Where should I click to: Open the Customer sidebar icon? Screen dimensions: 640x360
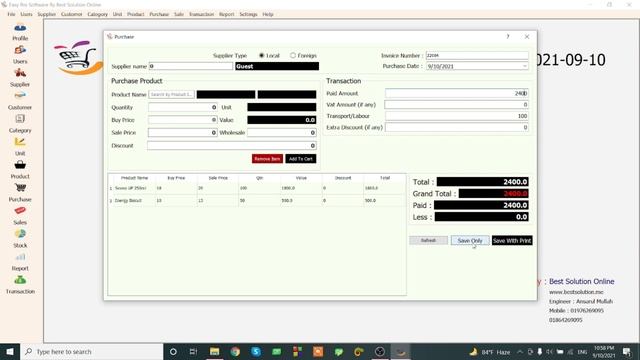20,96
